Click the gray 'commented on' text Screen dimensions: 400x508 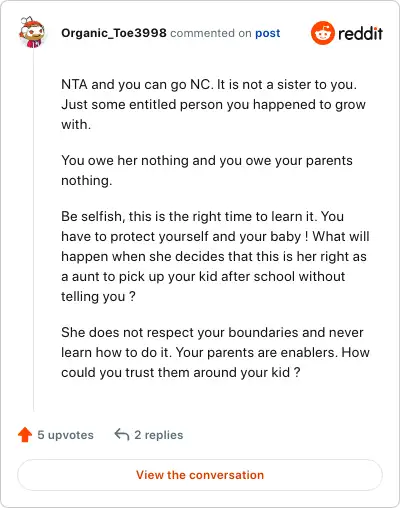click(x=211, y=33)
